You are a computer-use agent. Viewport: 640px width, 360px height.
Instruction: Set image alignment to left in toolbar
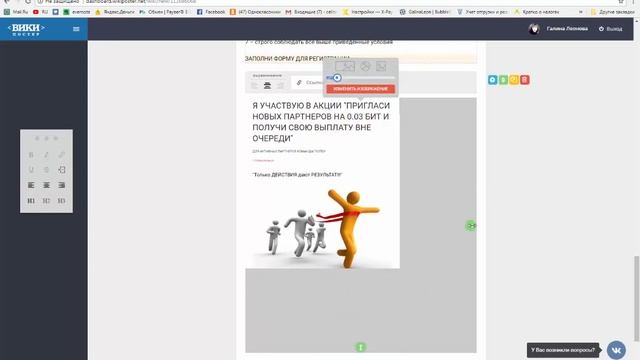[x=254, y=85]
